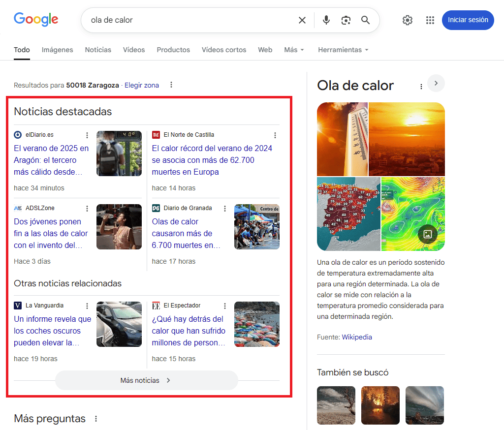The width and height of the screenshot is (504, 430).
Task: Open search by image camera icon
Action: pyautogui.click(x=346, y=20)
